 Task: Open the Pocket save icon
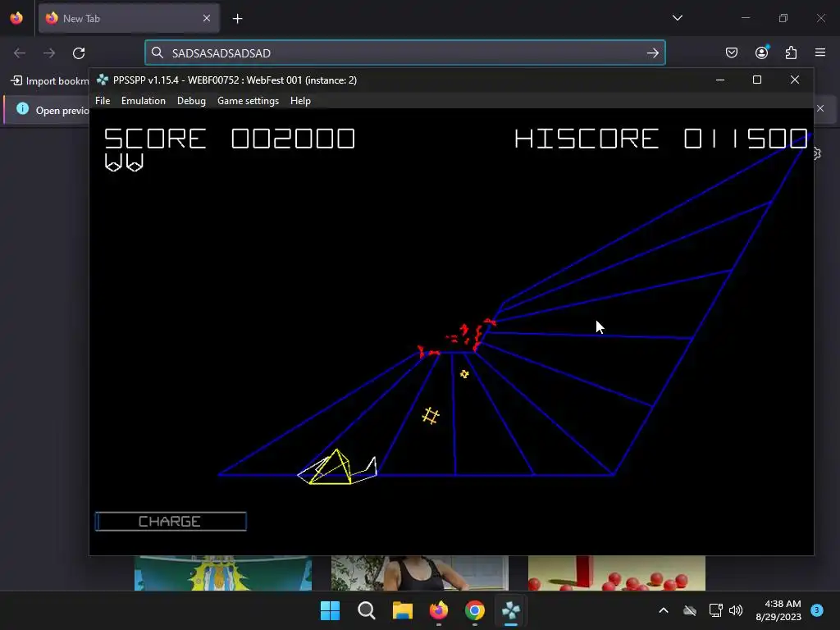coord(731,52)
